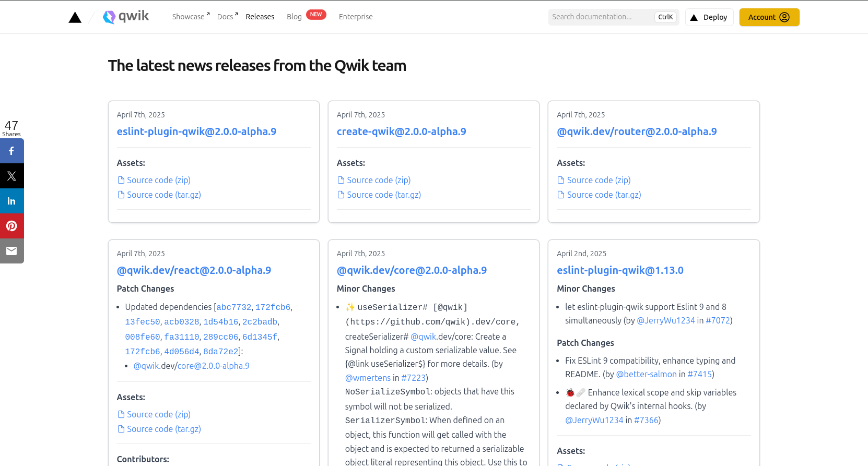Download eslint-plugin-qwik alpha.9 Source code (tar.gz)
868x468 pixels.
[x=164, y=195]
